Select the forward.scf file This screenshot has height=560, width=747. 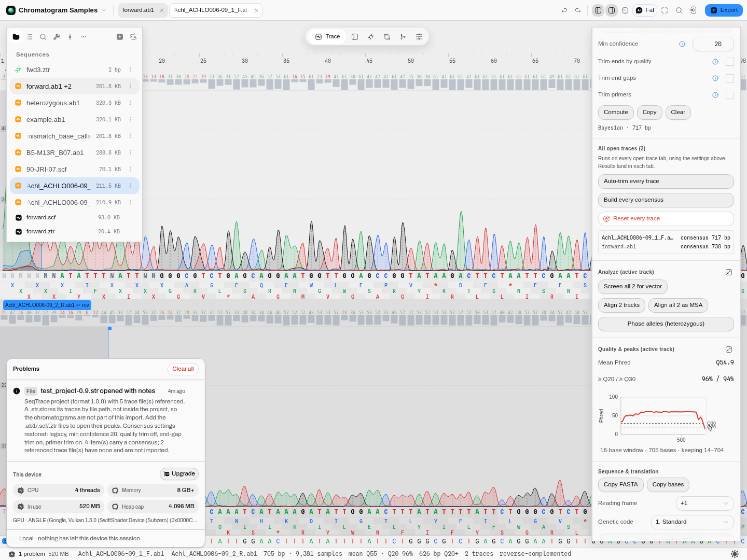click(x=75, y=217)
